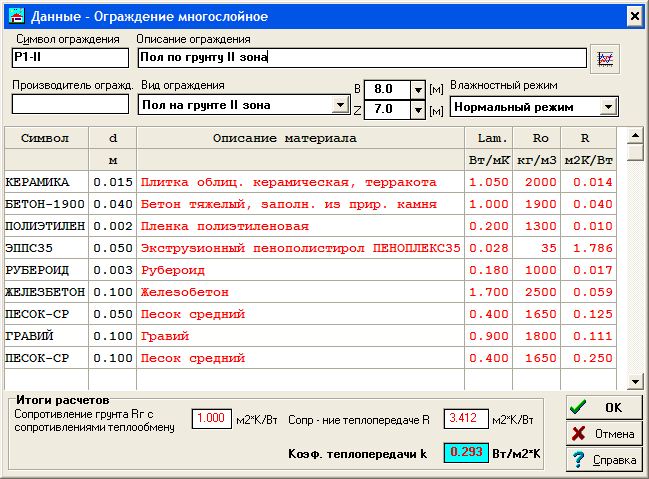The height and width of the screenshot is (479, 649).
Task: Click thickness 0.040 in the БЕТОН-1900 row
Action: click(113, 204)
